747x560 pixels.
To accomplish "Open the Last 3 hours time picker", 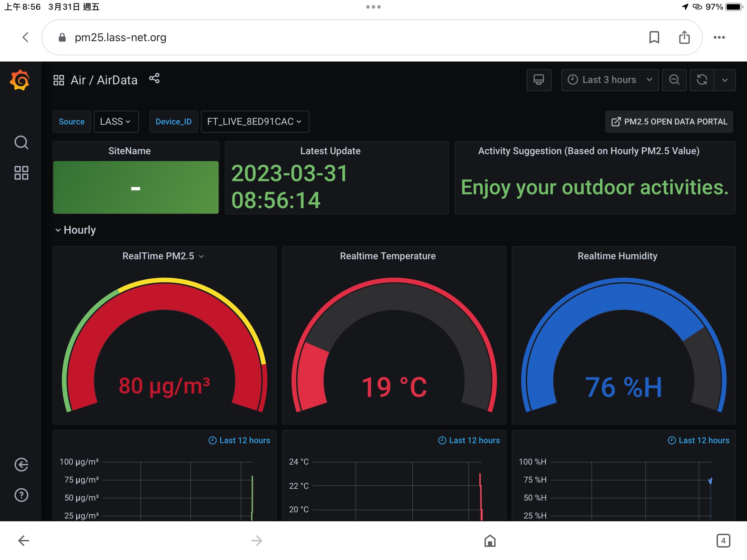I will pos(610,80).
